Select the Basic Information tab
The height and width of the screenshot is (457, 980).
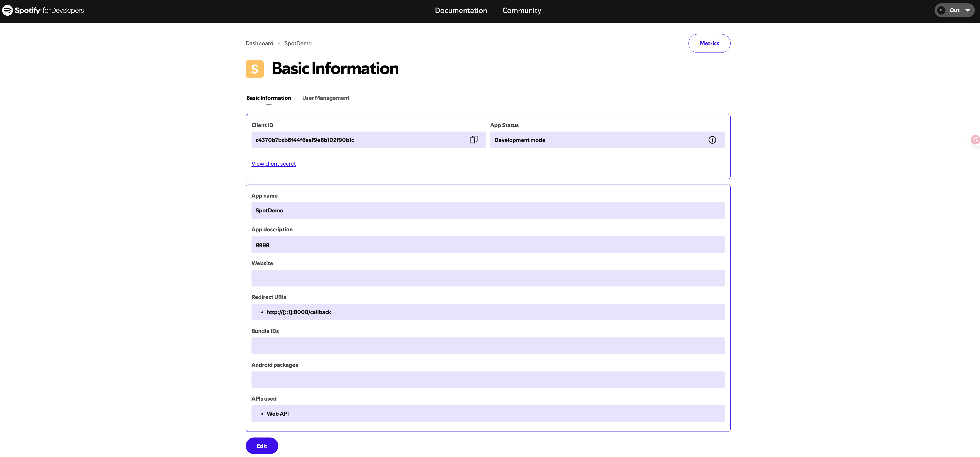click(x=269, y=98)
